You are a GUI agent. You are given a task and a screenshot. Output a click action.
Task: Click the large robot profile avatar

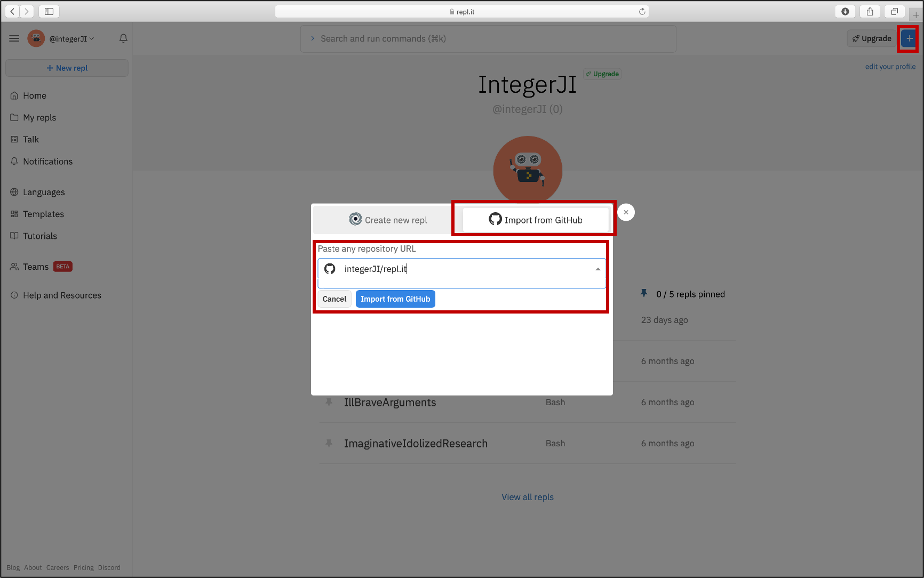(x=528, y=170)
